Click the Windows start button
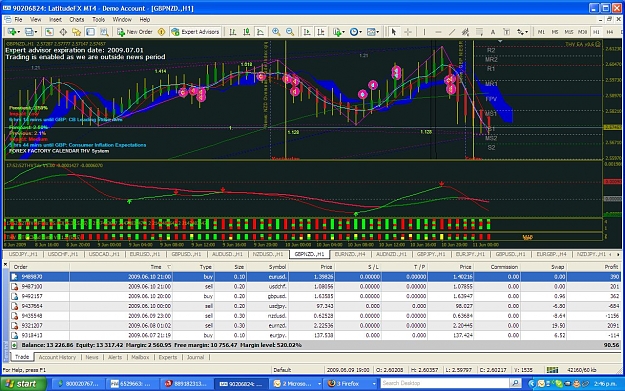Viewport: 625px width, 391px height. tap(23, 384)
